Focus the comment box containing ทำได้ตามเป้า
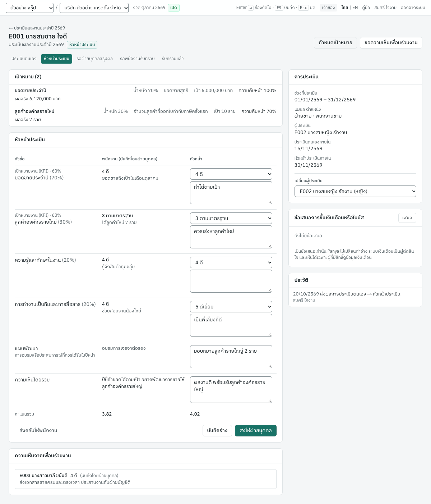 click(x=231, y=193)
